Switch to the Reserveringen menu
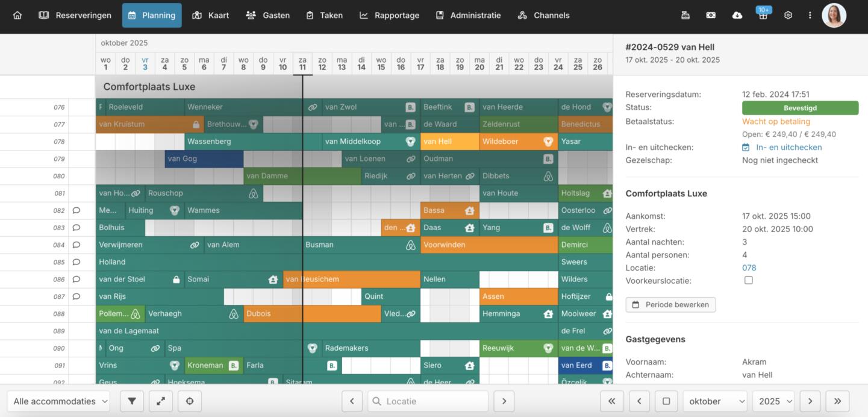 75,15
